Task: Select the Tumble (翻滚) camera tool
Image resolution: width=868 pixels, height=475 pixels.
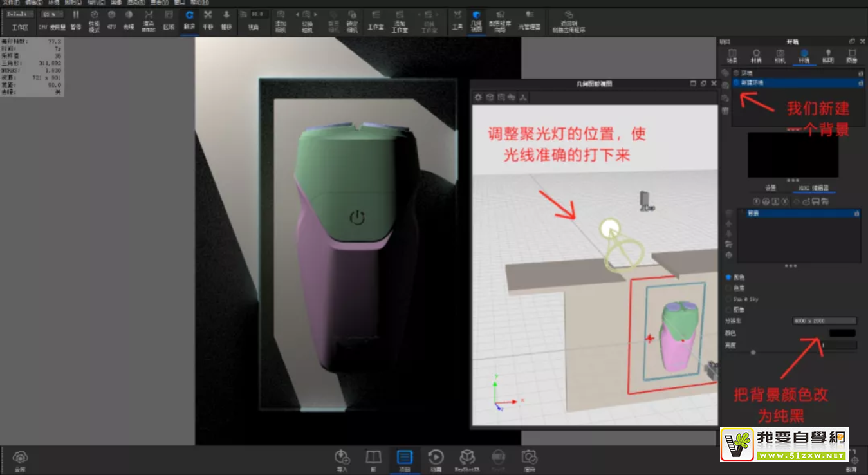Action: (x=189, y=18)
